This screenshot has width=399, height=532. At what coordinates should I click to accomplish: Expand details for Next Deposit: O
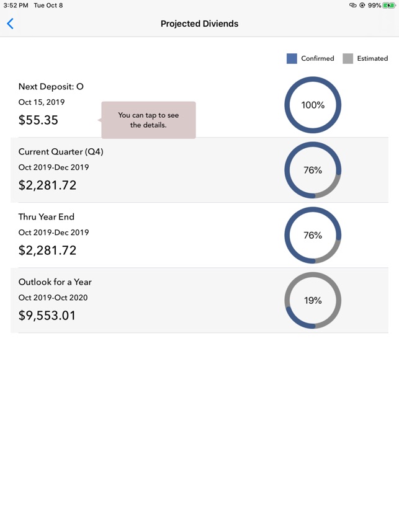(x=52, y=87)
